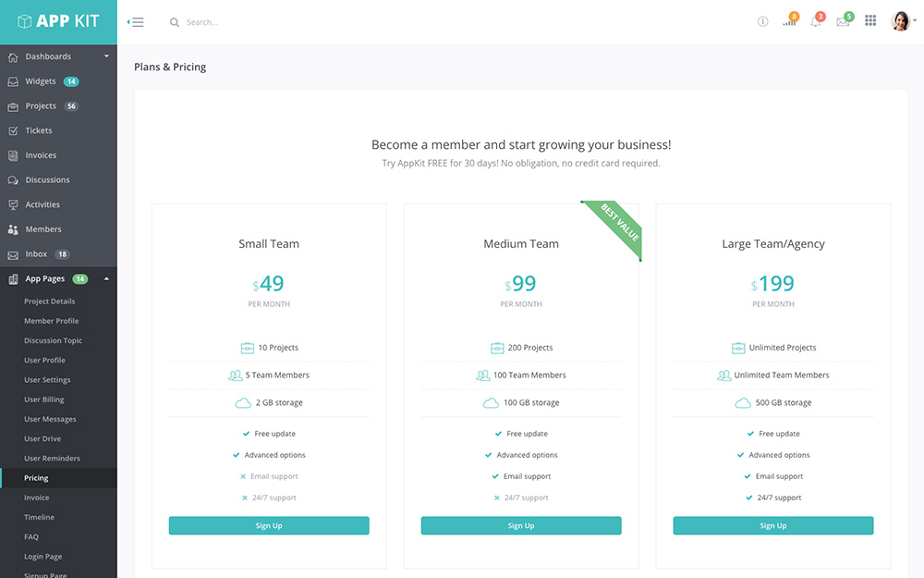Screen dimensions: 924x578
Task: Open the apps grid icon
Action: [870, 20]
